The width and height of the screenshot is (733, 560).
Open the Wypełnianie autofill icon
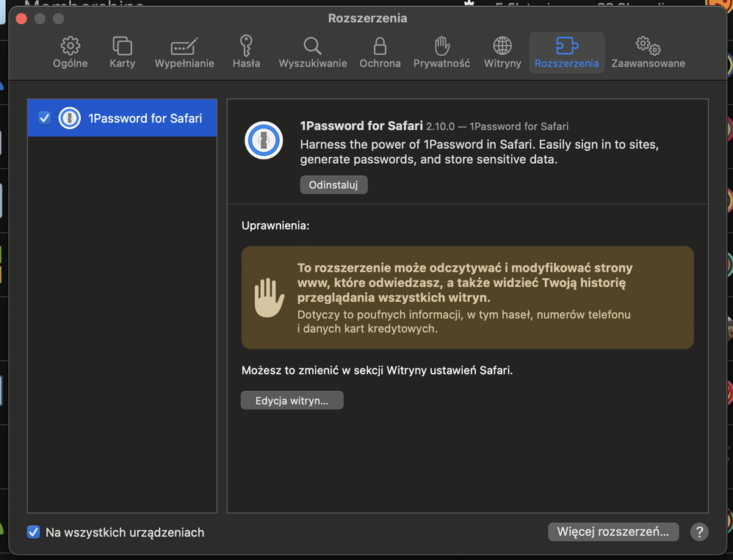click(x=184, y=46)
